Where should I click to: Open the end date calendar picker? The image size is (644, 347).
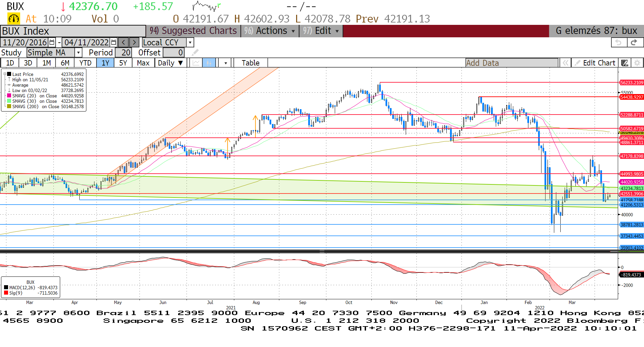114,42
